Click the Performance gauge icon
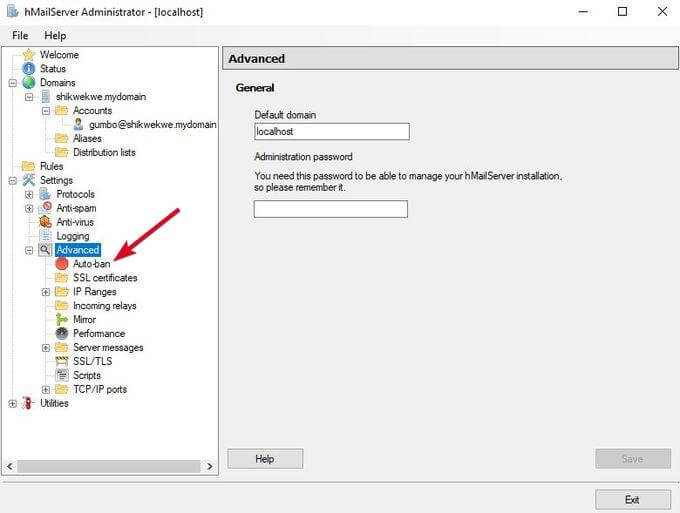 62,333
